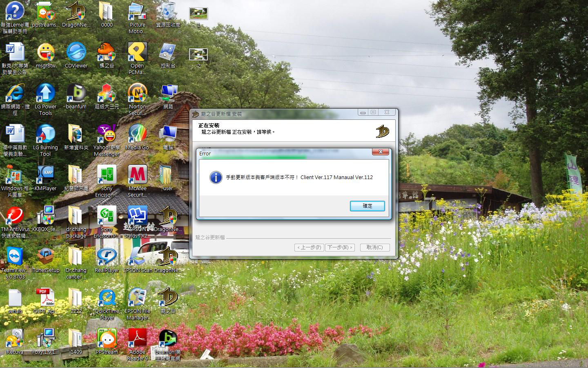Select the 2222 folder
588x368 pixels.
76,301
